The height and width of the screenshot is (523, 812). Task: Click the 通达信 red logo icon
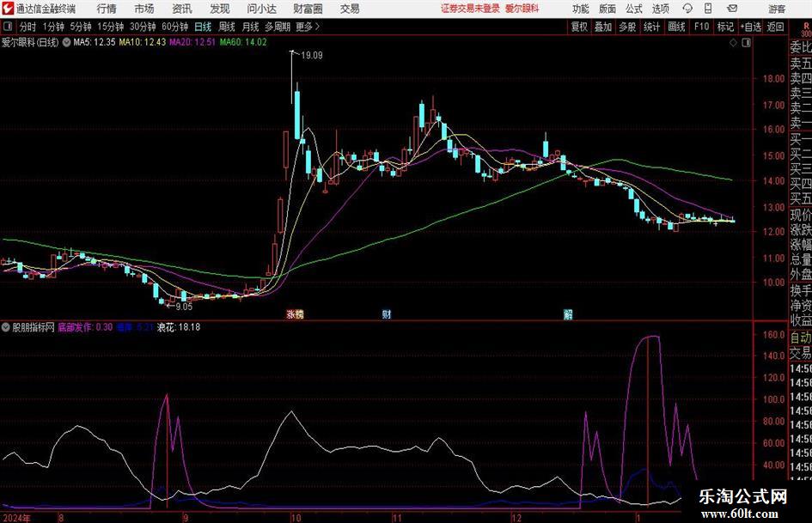(x=8, y=9)
